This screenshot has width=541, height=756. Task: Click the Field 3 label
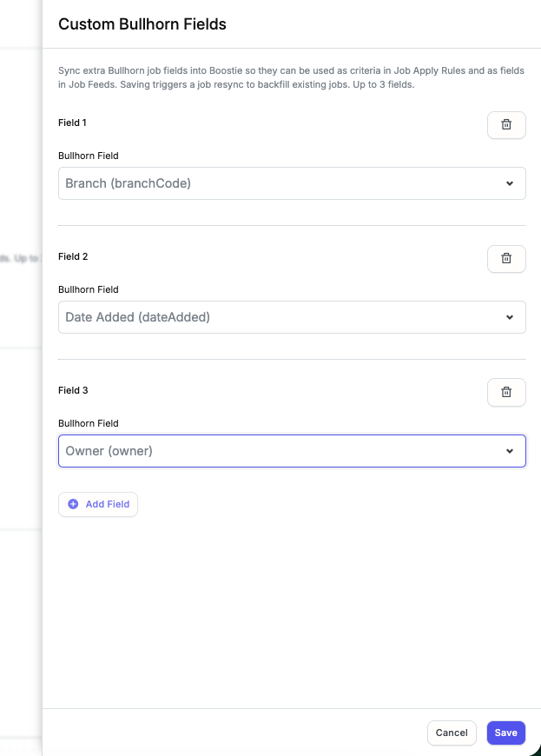tap(73, 390)
